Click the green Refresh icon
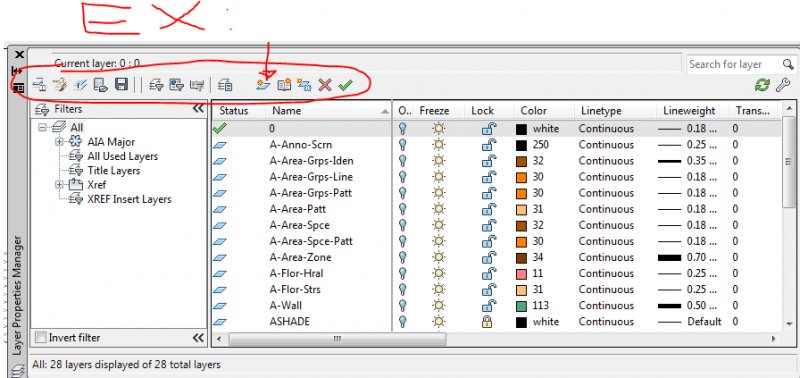 tap(762, 85)
